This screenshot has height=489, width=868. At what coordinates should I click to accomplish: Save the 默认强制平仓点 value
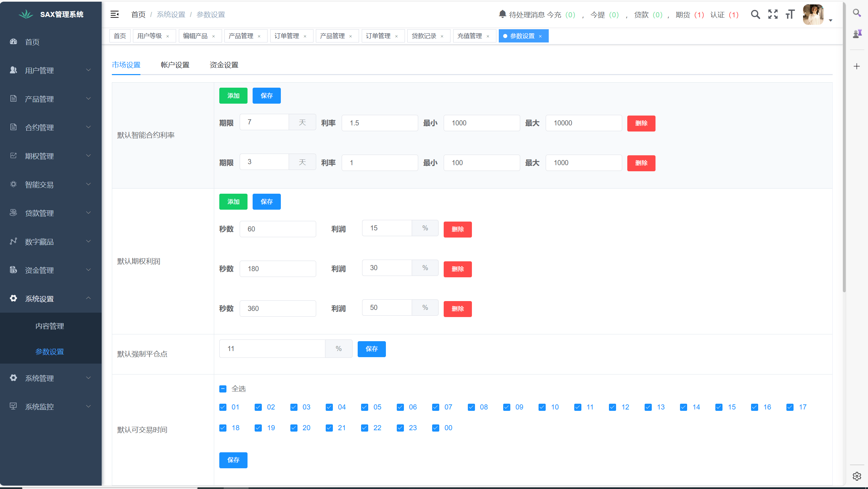point(372,349)
